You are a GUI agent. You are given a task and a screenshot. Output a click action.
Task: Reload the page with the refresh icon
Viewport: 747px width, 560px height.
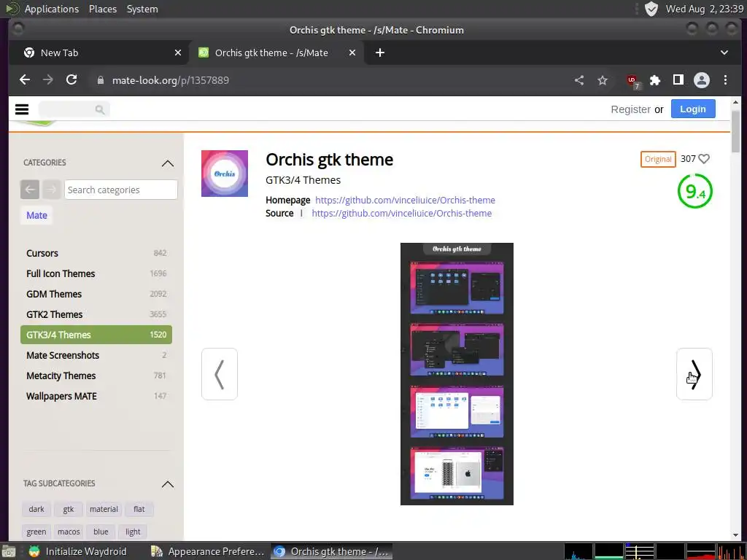[71, 80]
